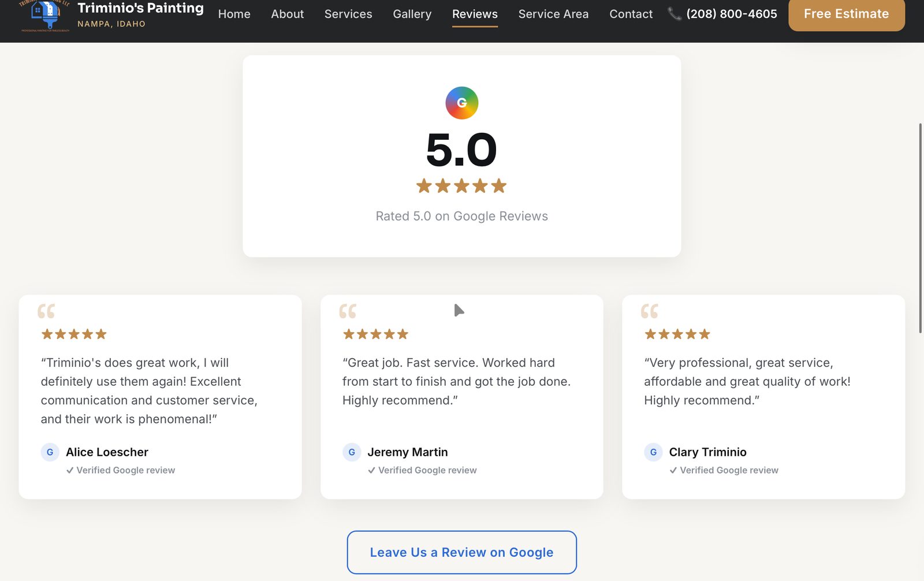924x581 pixels.
Task: Click the star rating on Jeremy Martin's review
Action: coord(375,334)
